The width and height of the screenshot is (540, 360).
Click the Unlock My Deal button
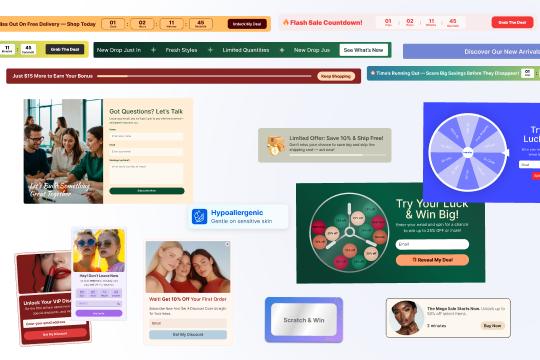pyautogui.click(x=247, y=24)
